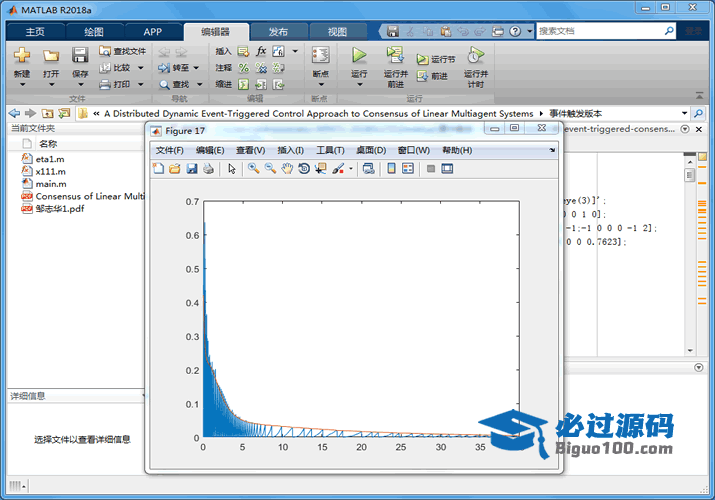This screenshot has width=715, height=500.
Task: Open Figure 17 Desktop (桌面) menu
Action: click(371, 150)
